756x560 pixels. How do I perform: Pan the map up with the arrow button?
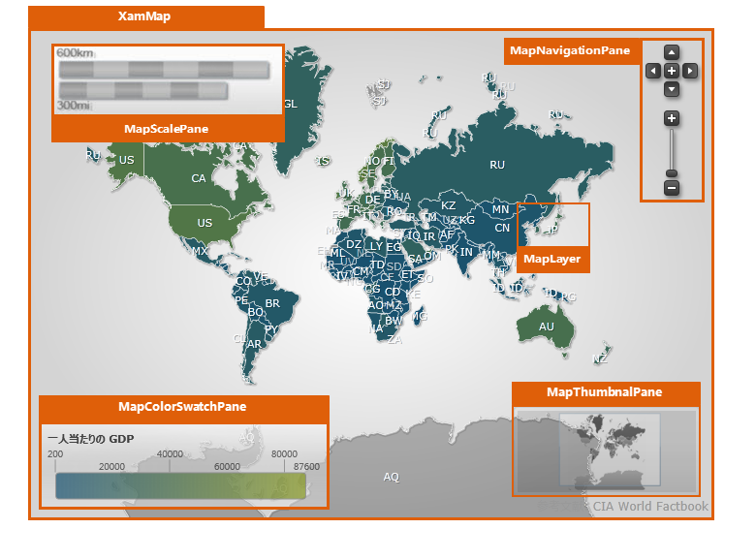[672, 52]
